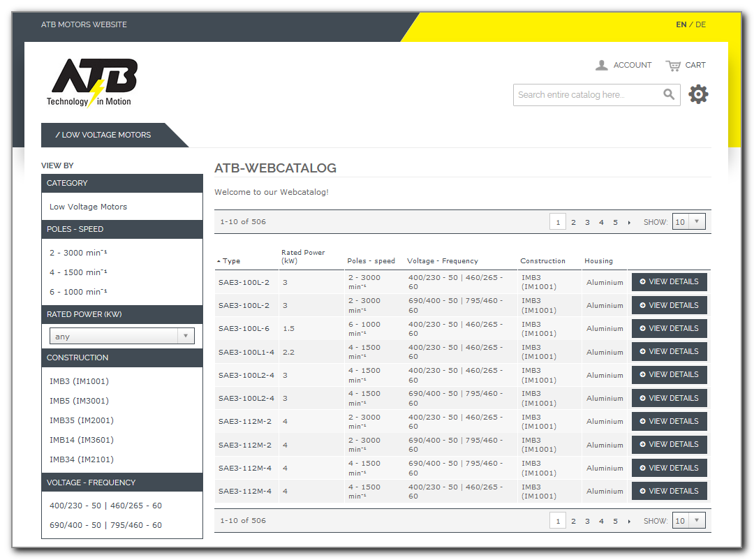View details of SAE3-112M-4 690/400 row

(x=669, y=468)
